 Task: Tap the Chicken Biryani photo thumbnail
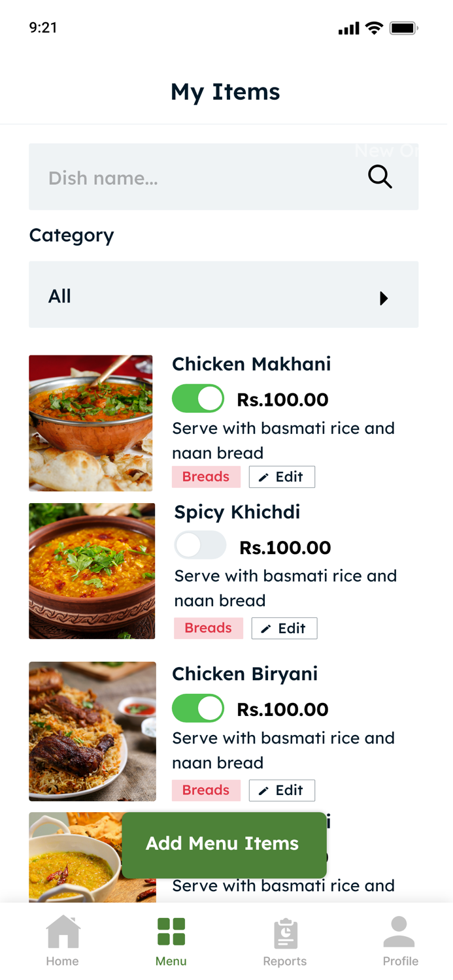coord(92,731)
